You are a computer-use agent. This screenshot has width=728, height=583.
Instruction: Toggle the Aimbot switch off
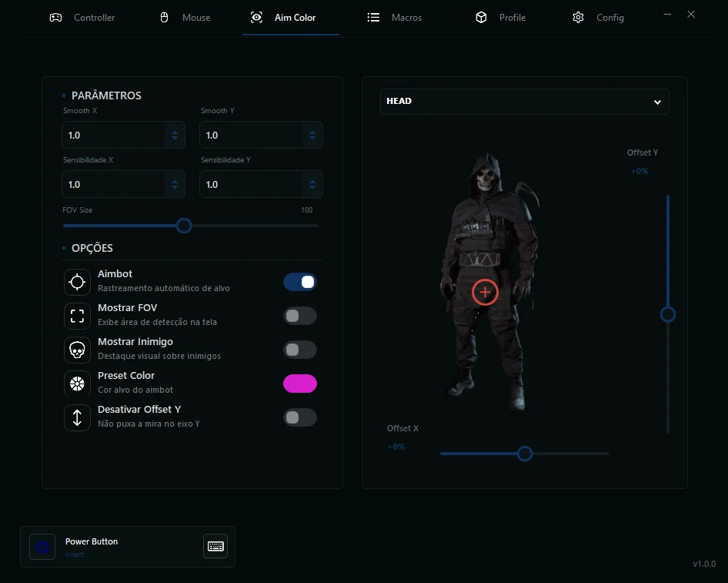click(x=300, y=282)
